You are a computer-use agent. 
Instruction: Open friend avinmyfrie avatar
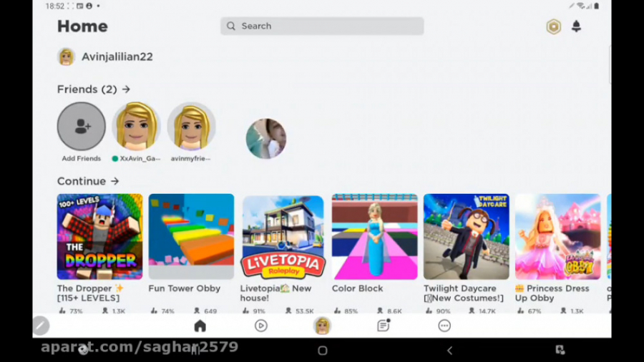191,127
